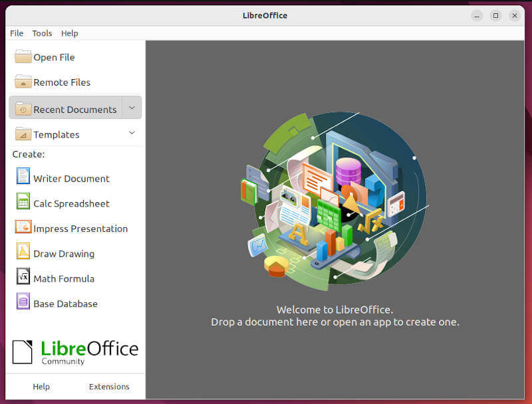This screenshot has width=532, height=404.
Task: Click the Remote Files cloud folder icon
Action: (23, 82)
